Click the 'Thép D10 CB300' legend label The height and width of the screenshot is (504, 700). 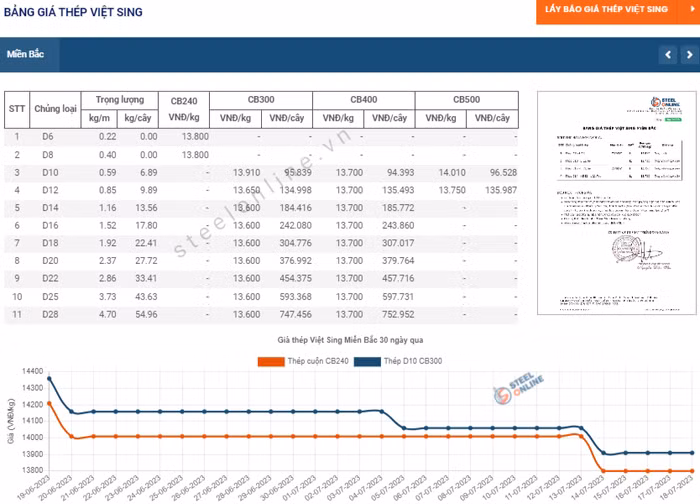tap(413, 361)
